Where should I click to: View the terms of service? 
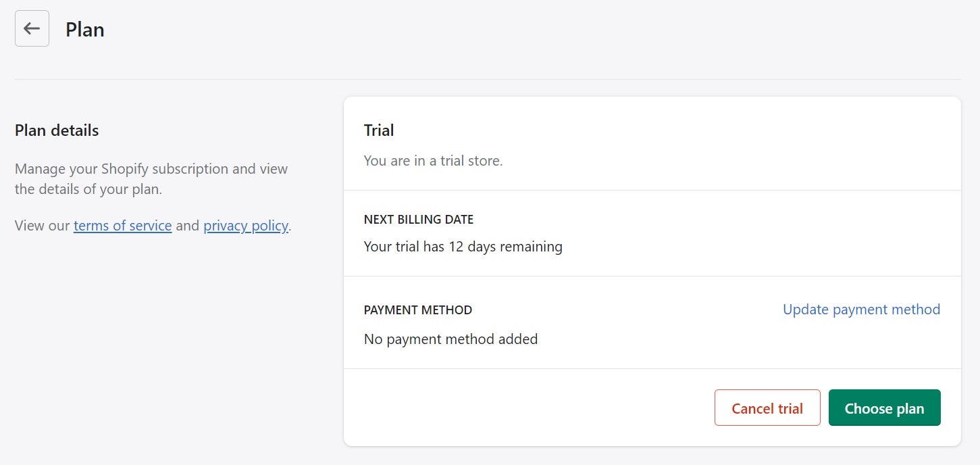click(122, 225)
